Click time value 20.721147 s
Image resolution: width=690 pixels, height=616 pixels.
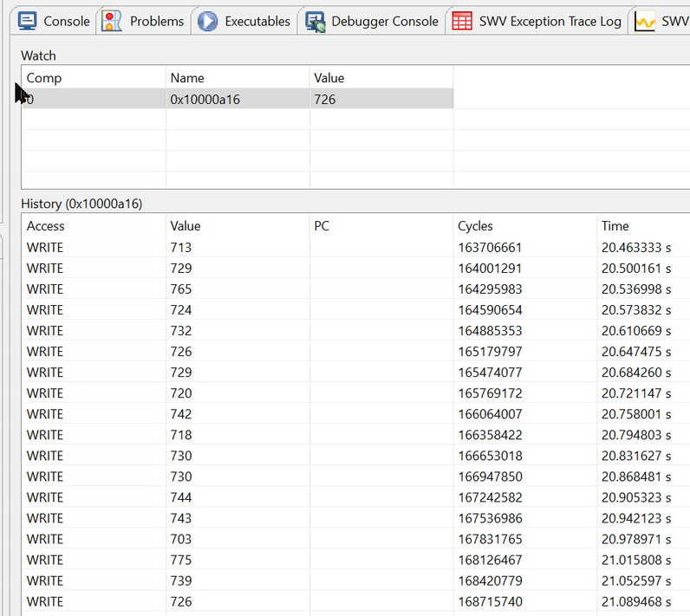[x=636, y=393]
